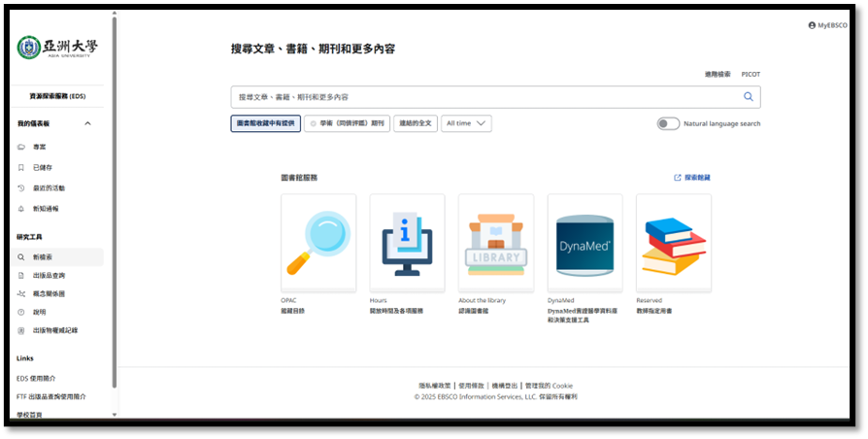The height and width of the screenshot is (439, 868).
Task: Open the 隱私權政策 privacy policy link
Action: coord(435,386)
